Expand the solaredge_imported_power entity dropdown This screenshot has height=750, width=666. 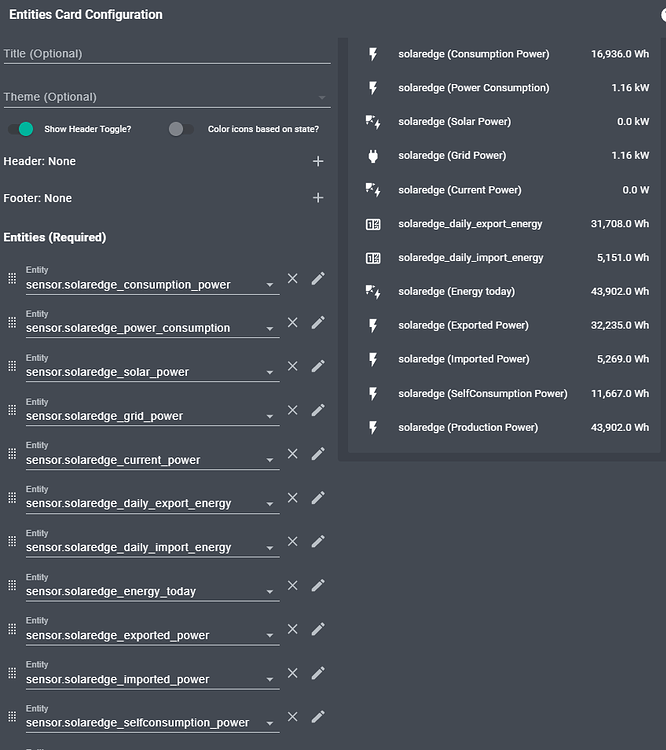point(270,680)
